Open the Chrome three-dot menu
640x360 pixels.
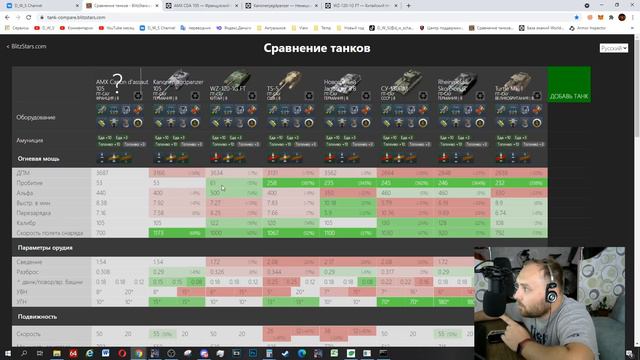(633, 18)
